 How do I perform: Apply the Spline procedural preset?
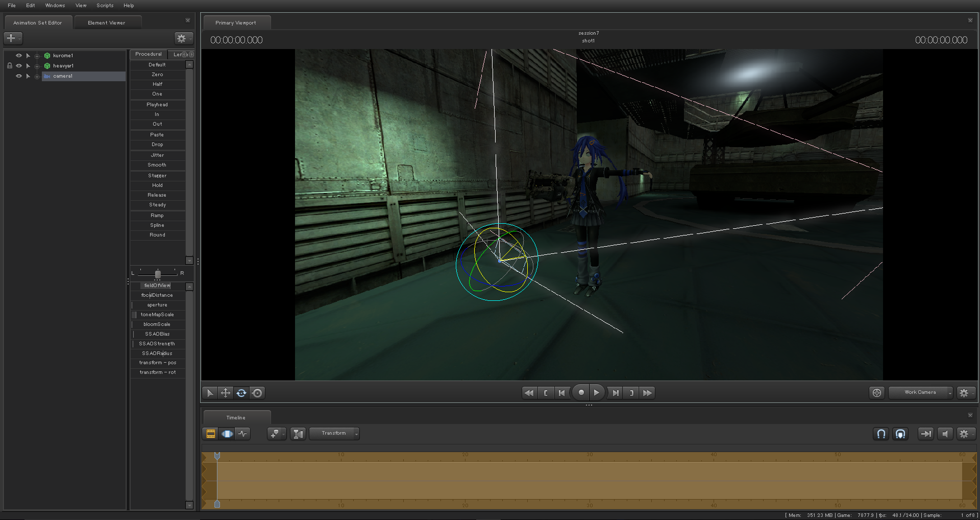tap(157, 225)
